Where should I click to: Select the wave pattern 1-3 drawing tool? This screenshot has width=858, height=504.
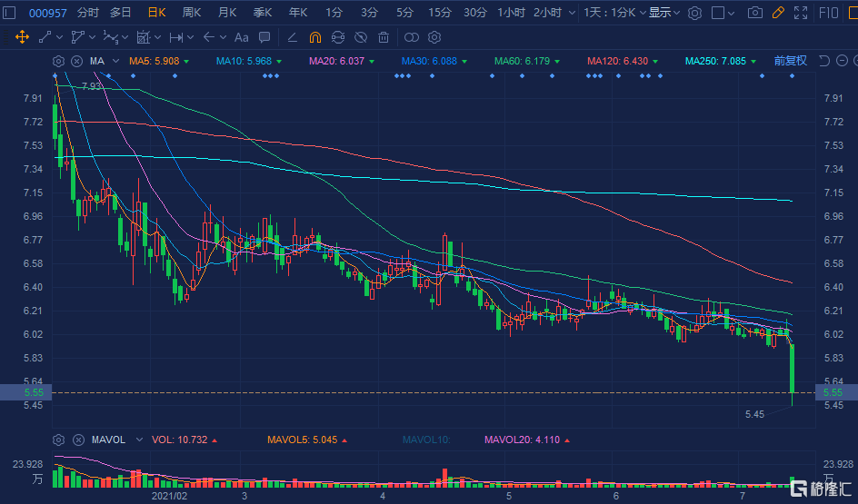click(111, 37)
